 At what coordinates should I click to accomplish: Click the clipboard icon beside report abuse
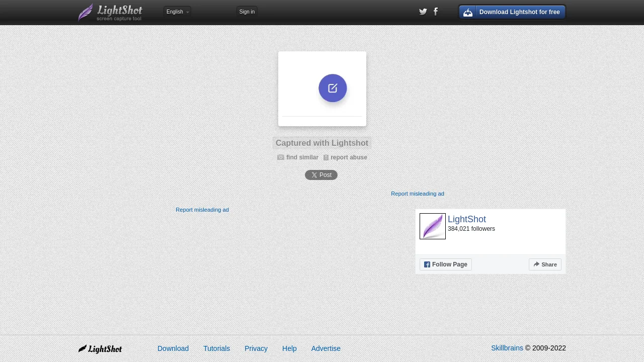[326, 157]
